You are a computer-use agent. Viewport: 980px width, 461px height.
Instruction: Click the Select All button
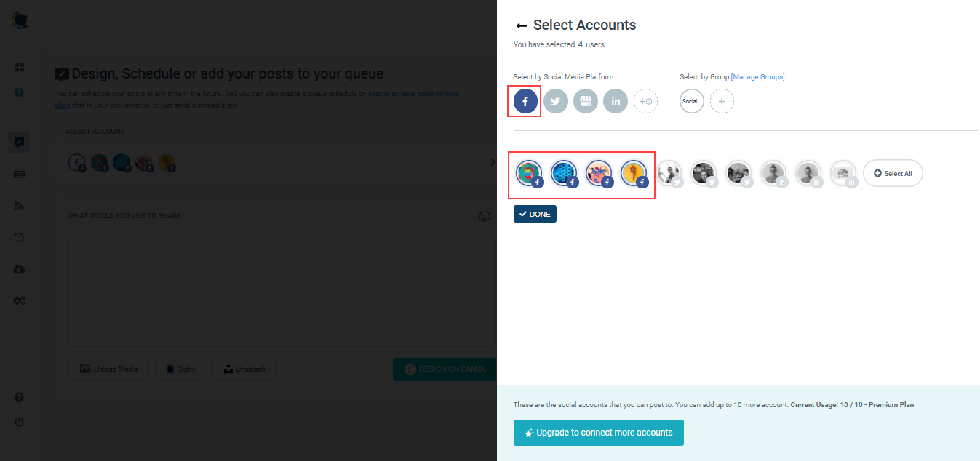(893, 173)
